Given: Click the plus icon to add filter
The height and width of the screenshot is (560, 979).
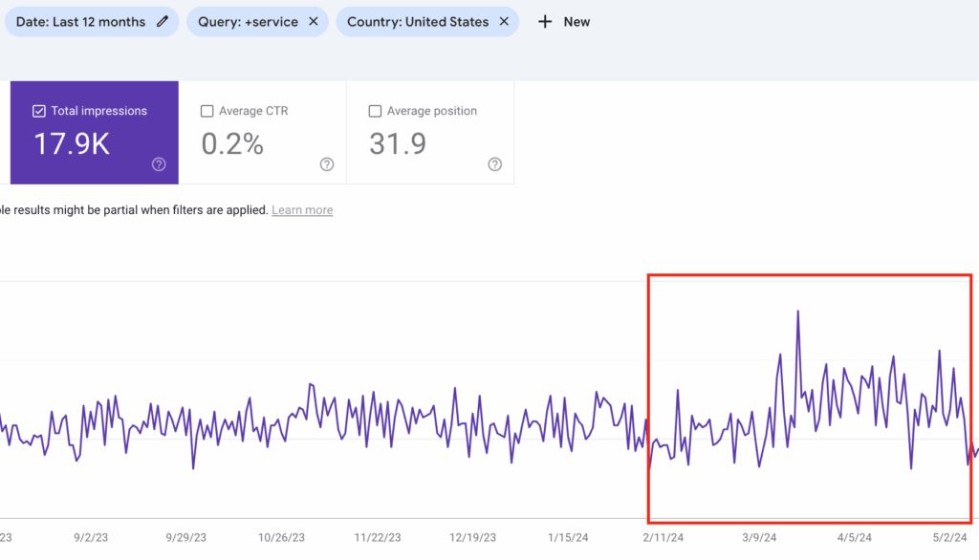Looking at the screenshot, I should (x=545, y=21).
